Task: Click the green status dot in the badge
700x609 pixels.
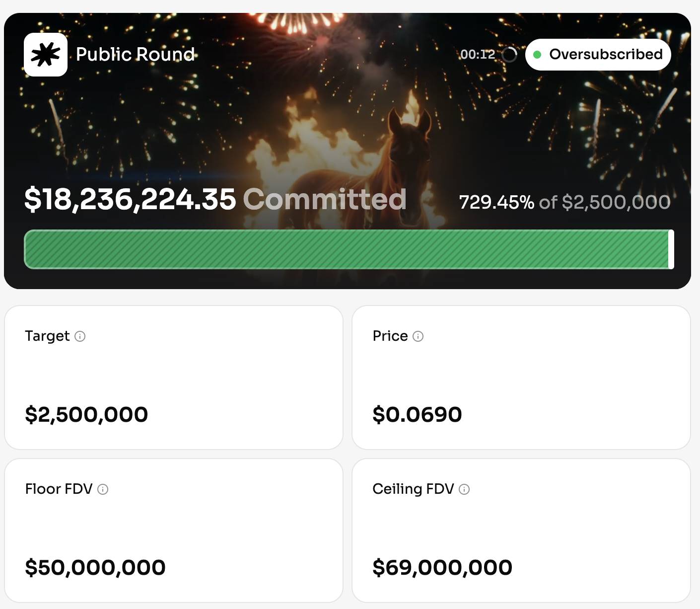Action: [x=537, y=55]
